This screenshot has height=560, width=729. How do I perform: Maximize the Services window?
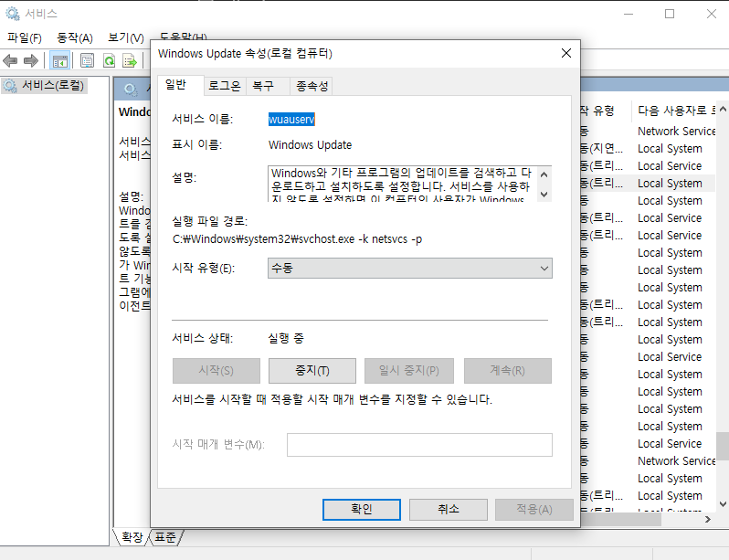(x=670, y=14)
